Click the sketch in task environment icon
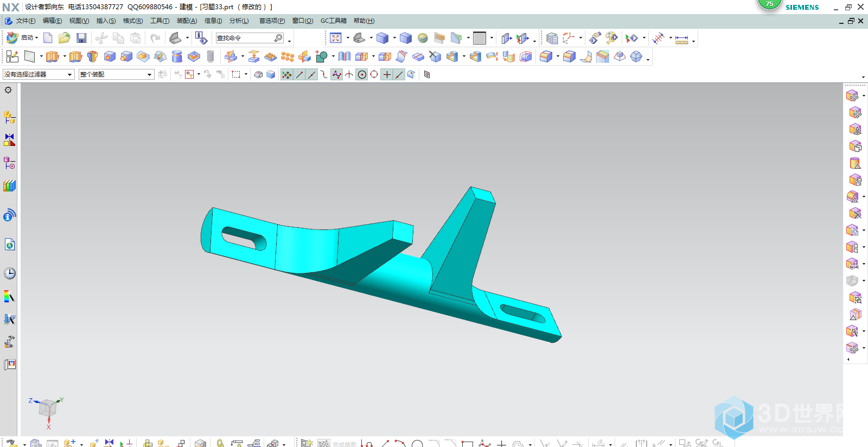This screenshot has width=868, height=447. pos(12,56)
